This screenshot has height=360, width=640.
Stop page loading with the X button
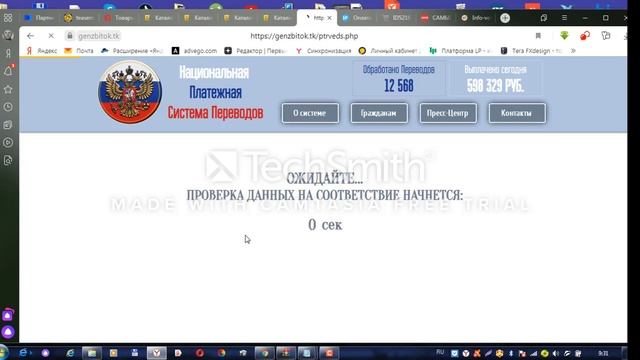(x=51, y=36)
